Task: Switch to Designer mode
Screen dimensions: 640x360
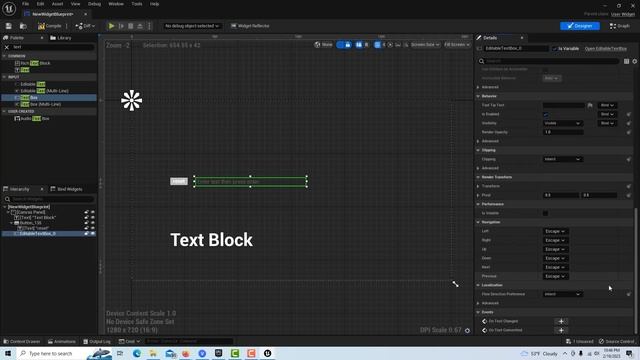Action: tap(580, 26)
